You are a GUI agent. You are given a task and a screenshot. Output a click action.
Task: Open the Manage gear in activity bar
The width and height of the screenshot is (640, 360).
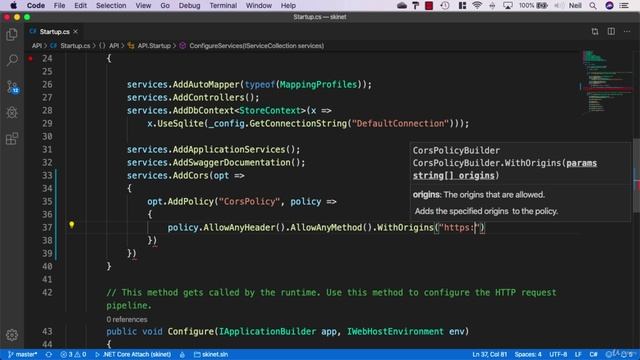click(x=12, y=335)
